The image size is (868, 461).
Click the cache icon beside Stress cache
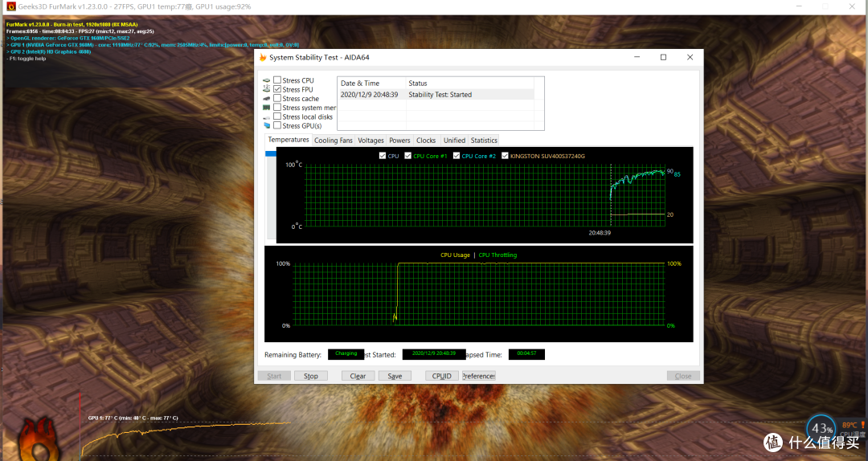coord(266,98)
